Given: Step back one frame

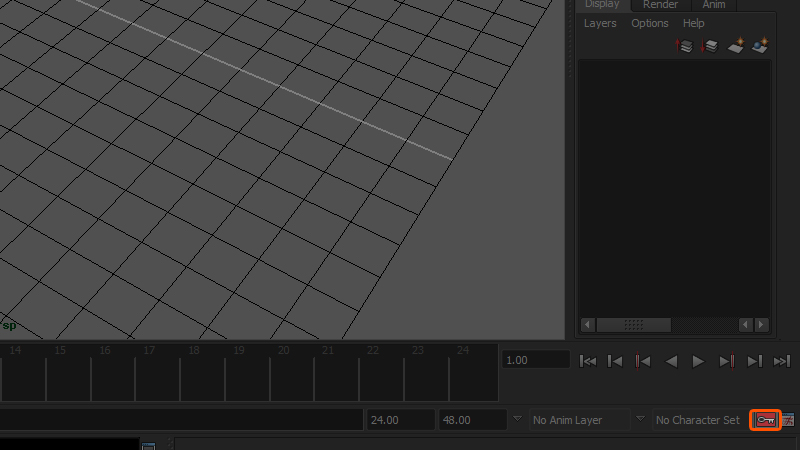Looking at the screenshot, I should [x=615, y=361].
